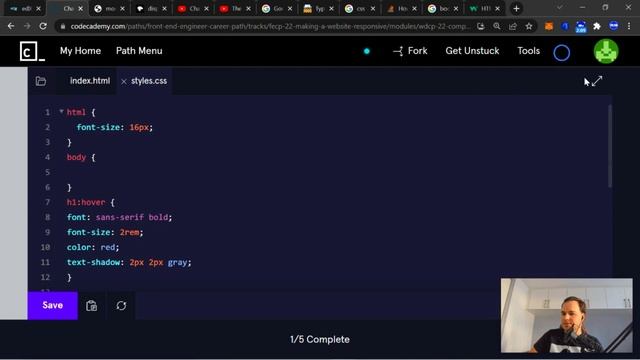Click the 1/5 Complete progress text
Screen dimensions: 640x360
point(320,340)
